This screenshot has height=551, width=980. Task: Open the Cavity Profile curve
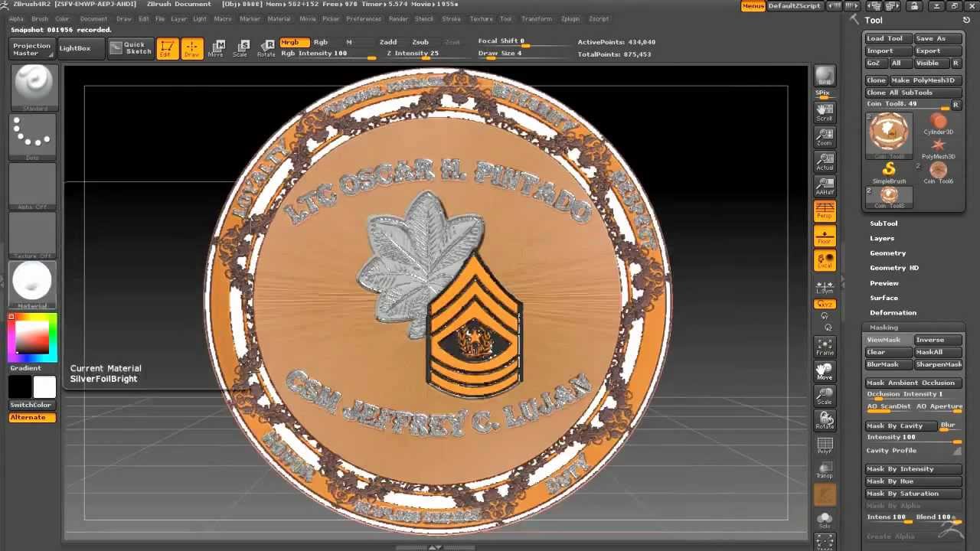[x=913, y=451]
